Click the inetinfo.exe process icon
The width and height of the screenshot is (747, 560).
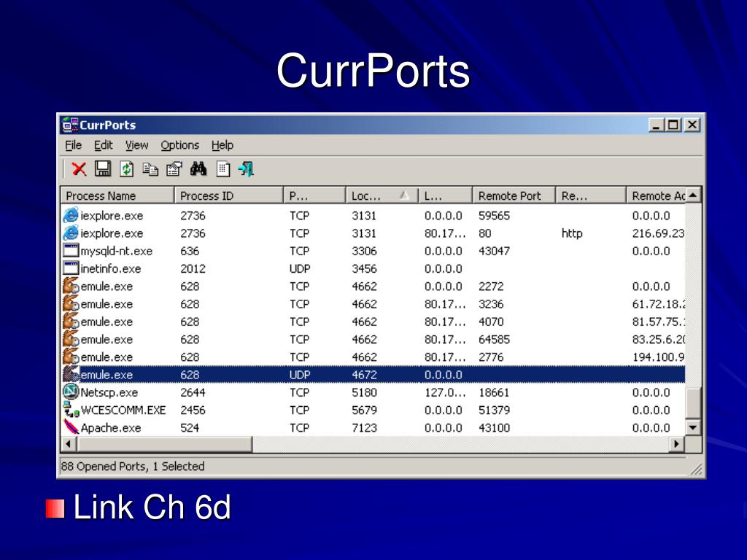click(71, 268)
